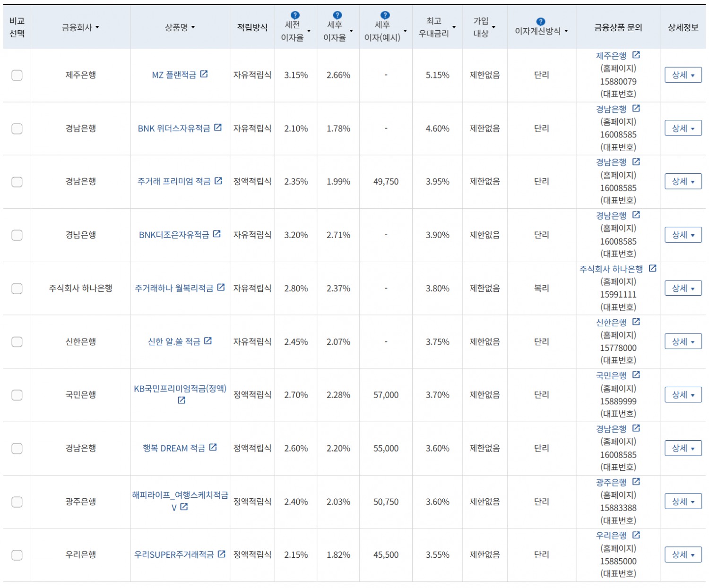Click external icon by 경남은행 link in BNK더조은자유적금 row
The image size is (709, 588).
coord(636,215)
